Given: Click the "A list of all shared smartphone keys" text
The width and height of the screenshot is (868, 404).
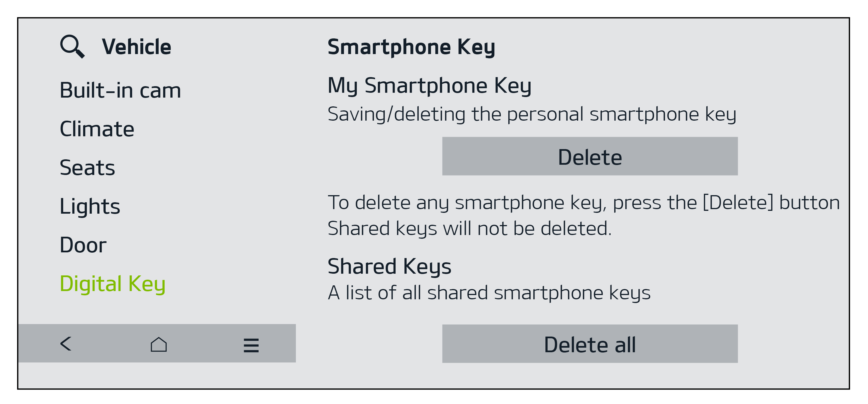Looking at the screenshot, I should point(489,292).
